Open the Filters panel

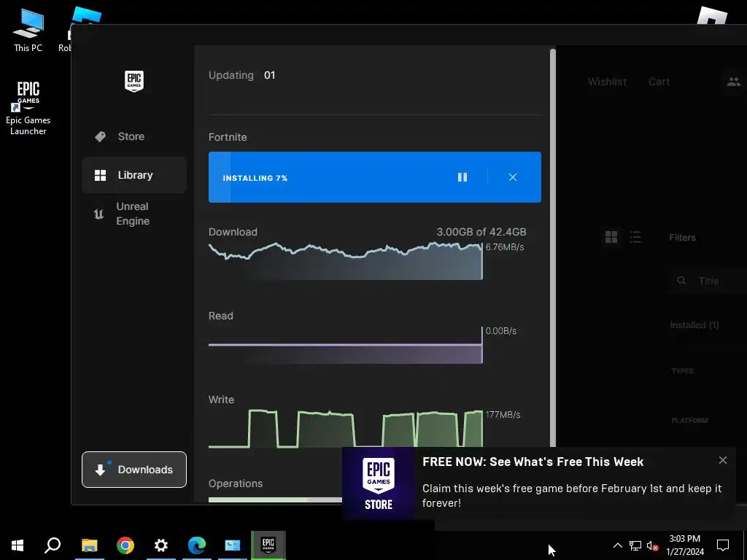pos(682,238)
